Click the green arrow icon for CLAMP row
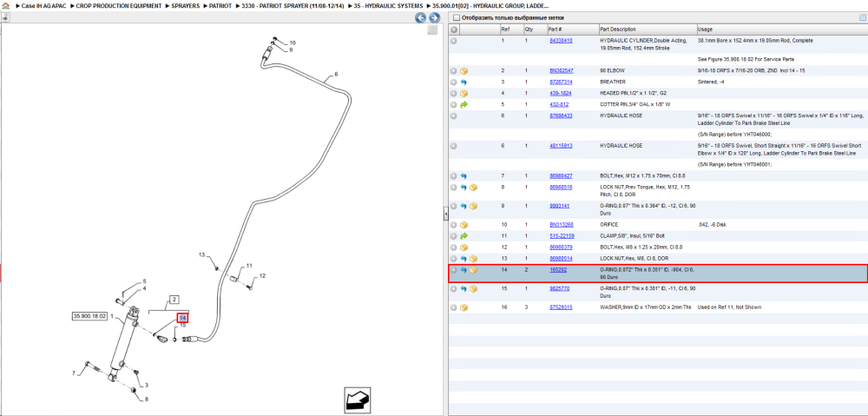The width and height of the screenshot is (868, 416). [464, 236]
